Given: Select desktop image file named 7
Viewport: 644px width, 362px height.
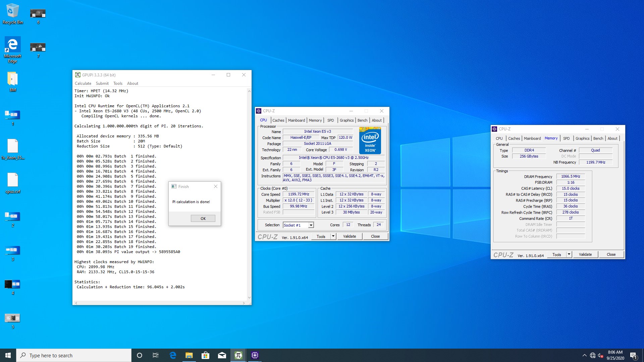Looking at the screenshot, I should click(38, 50).
